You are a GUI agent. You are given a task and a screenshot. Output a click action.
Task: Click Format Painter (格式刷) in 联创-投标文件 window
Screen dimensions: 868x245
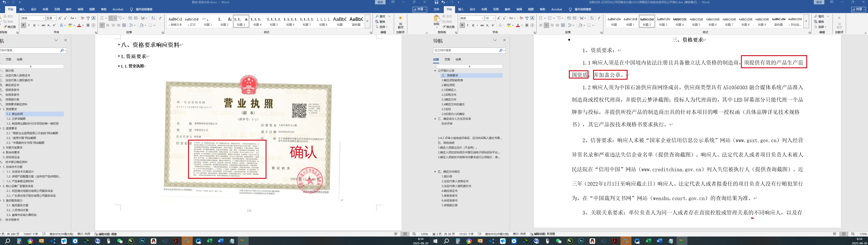point(10,27)
